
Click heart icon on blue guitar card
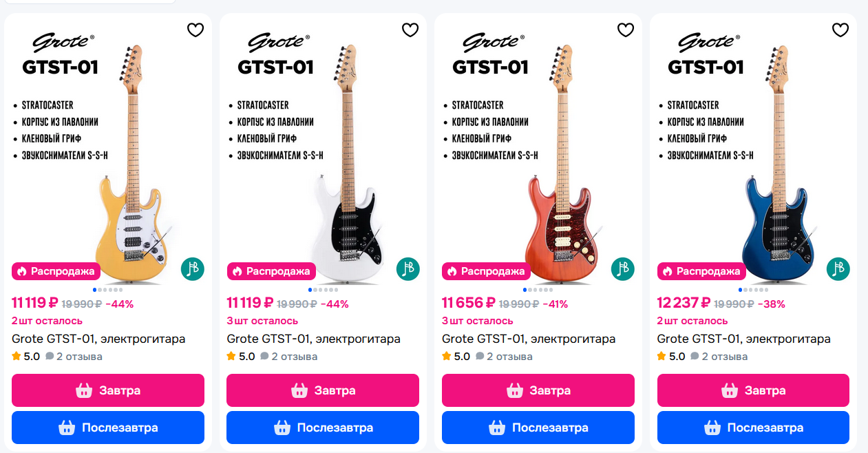tap(840, 30)
